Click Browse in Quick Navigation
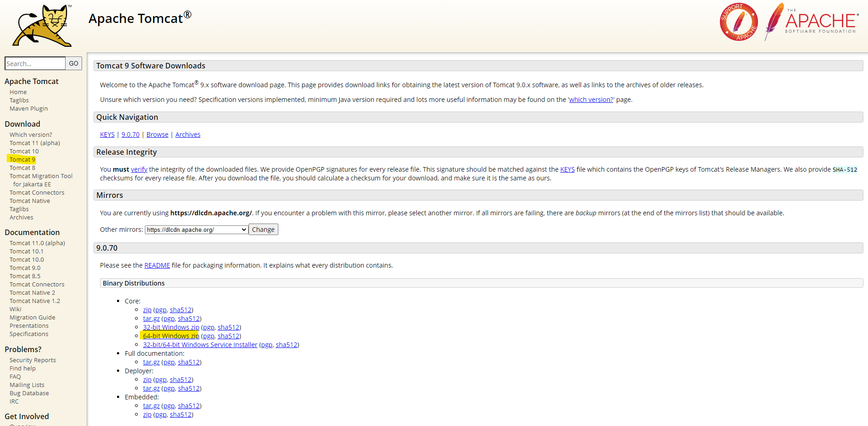 click(157, 135)
